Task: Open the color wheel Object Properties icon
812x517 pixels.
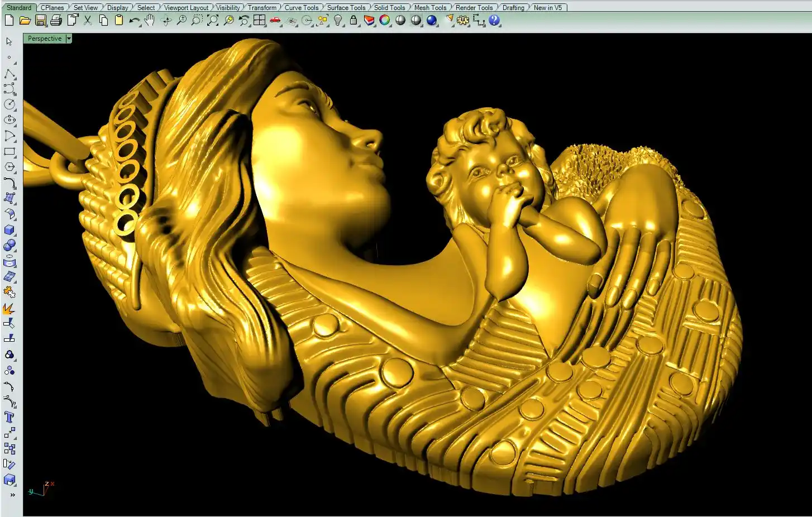Action: 385,21
